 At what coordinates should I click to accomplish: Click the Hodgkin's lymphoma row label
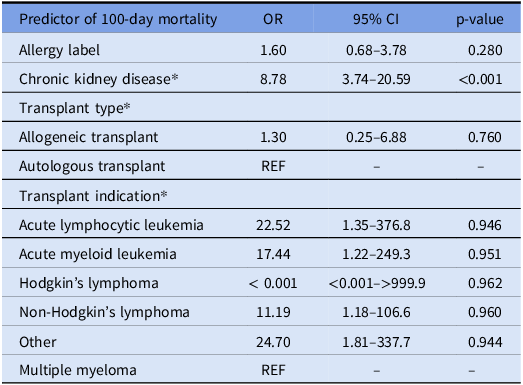tap(89, 283)
